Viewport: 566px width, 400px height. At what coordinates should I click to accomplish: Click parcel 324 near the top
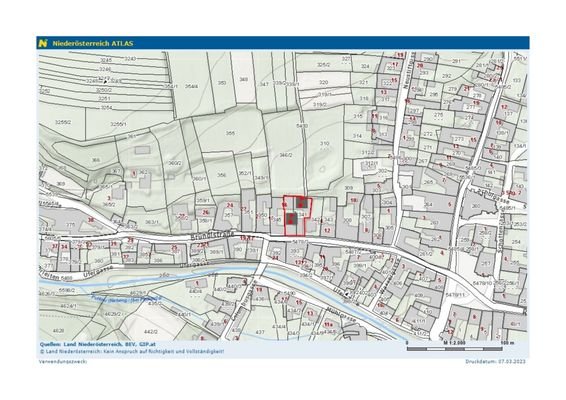coord(365,66)
